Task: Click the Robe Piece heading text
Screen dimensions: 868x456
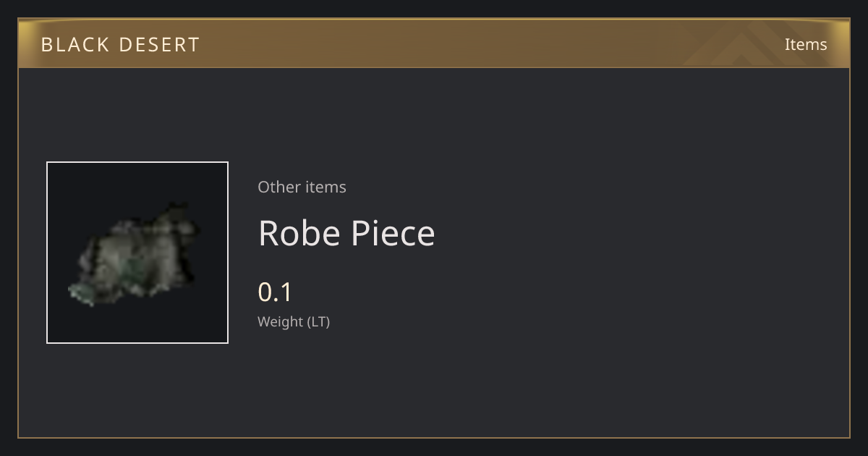Action: click(x=346, y=233)
